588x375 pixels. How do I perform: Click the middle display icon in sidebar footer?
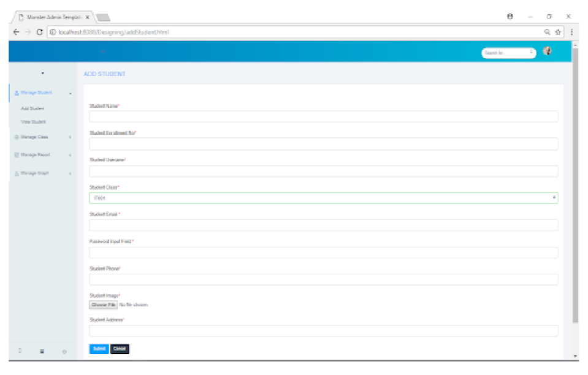[42, 350]
